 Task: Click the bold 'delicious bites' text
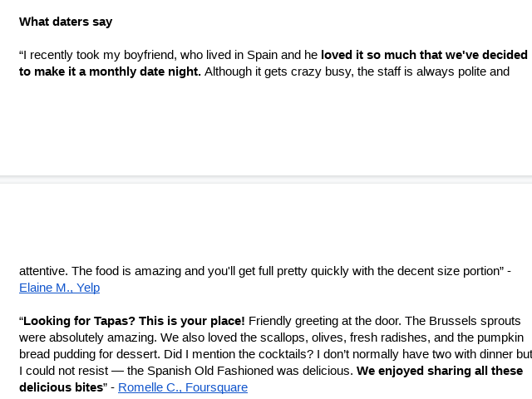coord(61,387)
